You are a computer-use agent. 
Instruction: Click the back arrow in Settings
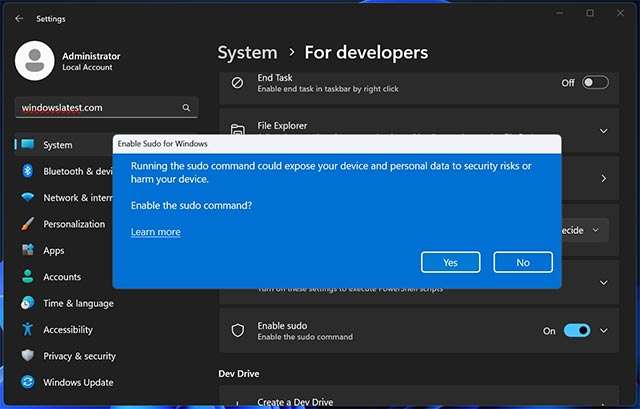(x=19, y=19)
